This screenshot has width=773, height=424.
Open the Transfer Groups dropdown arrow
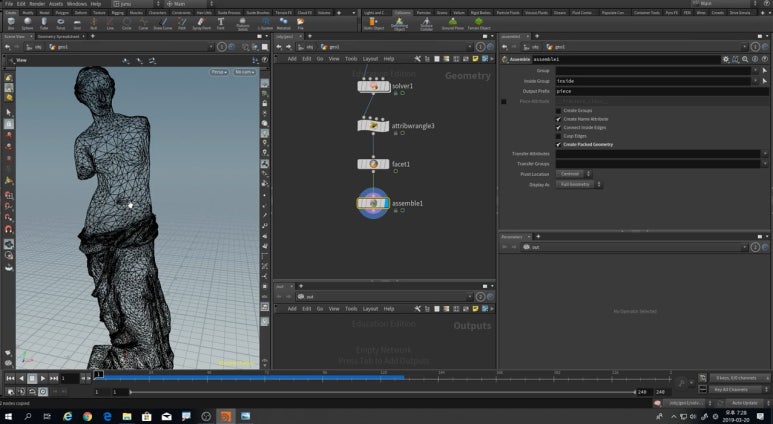point(765,164)
